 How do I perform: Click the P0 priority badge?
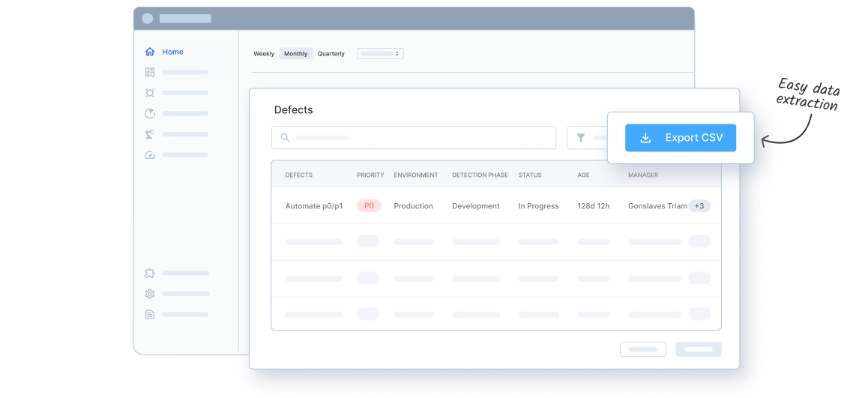pyautogui.click(x=370, y=206)
